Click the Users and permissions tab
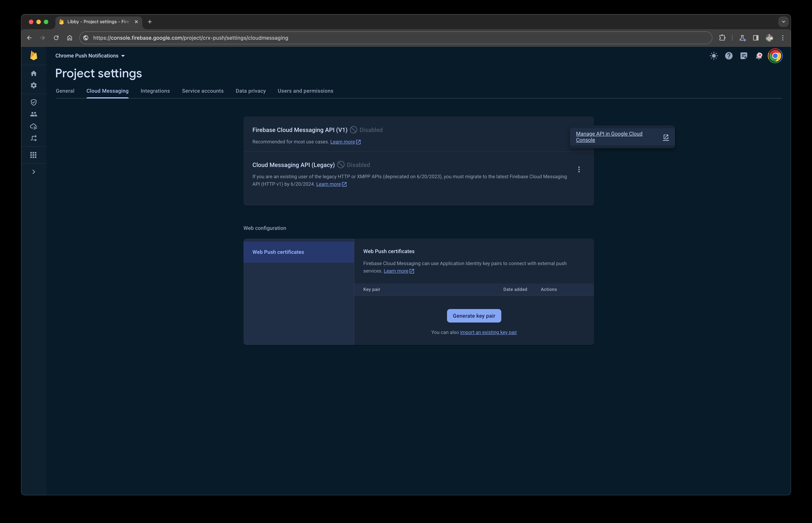Viewport: 812px width, 523px height. (x=305, y=91)
